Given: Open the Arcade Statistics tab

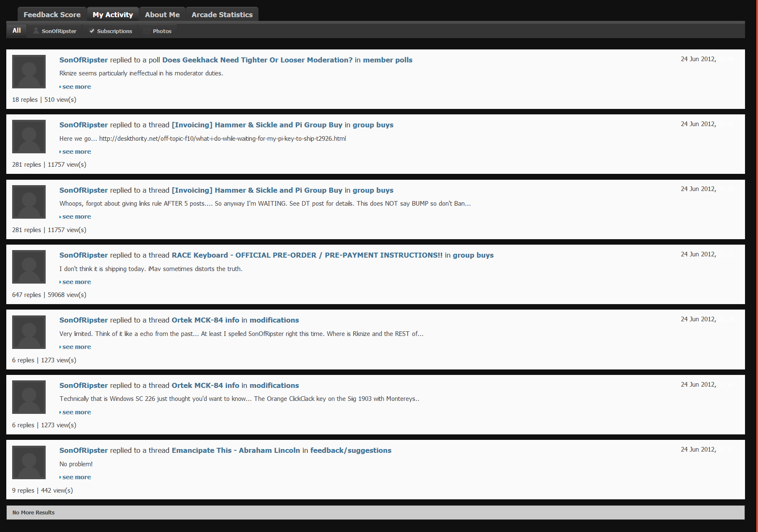Looking at the screenshot, I should [222, 15].
